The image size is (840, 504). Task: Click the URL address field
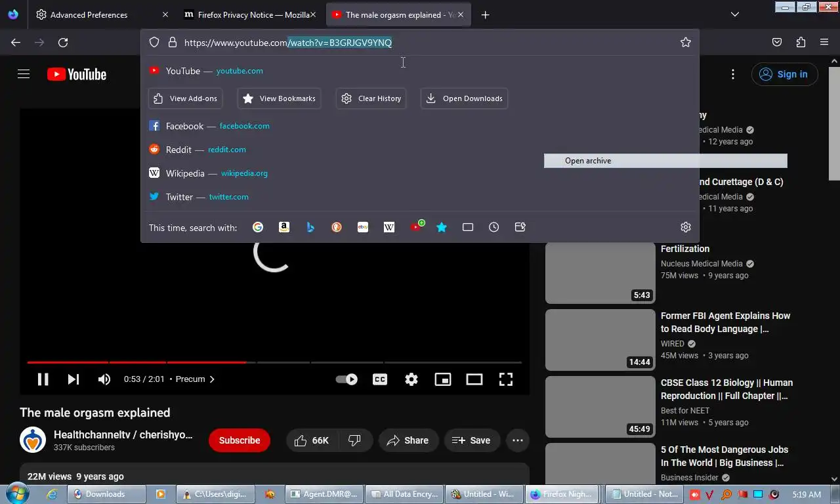tap(420, 43)
